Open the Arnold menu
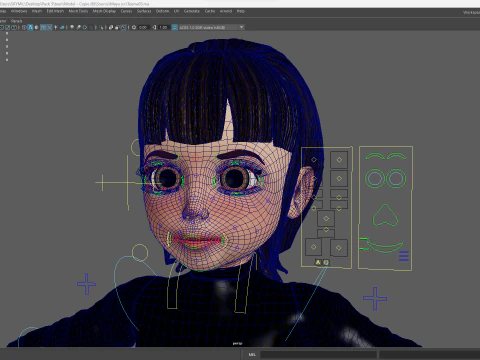480x360 pixels. [226, 11]
